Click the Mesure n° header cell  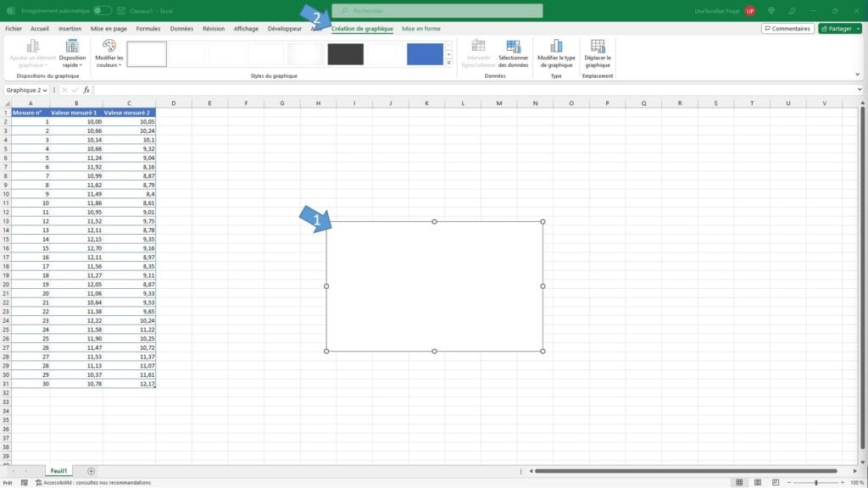click(x=31, y=113)
